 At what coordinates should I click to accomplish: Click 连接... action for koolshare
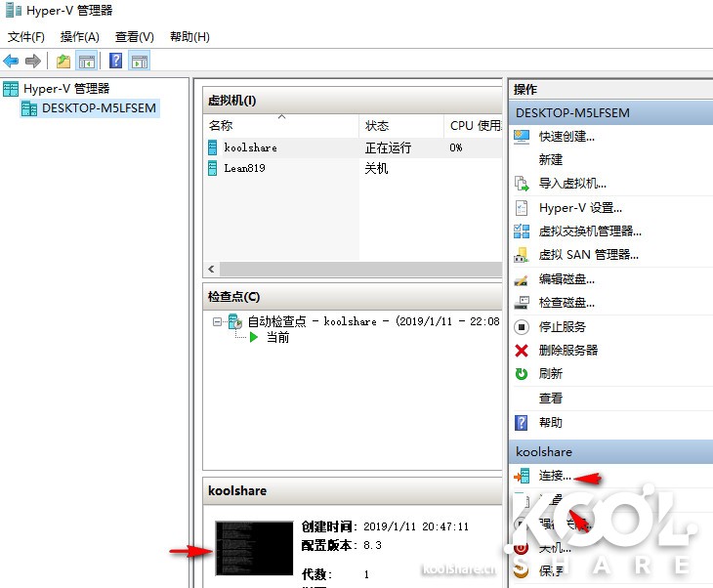point(555,476)
